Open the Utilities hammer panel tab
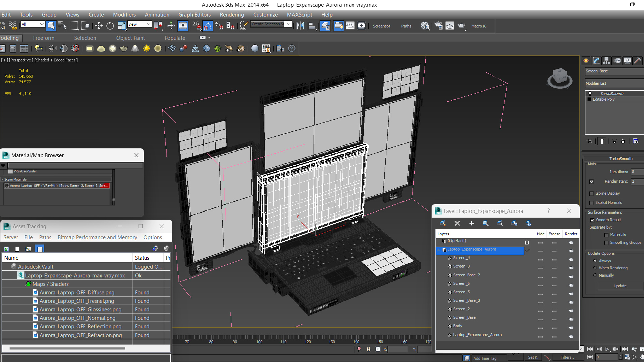This screenshot has width=644, height=362. (637, 61)
